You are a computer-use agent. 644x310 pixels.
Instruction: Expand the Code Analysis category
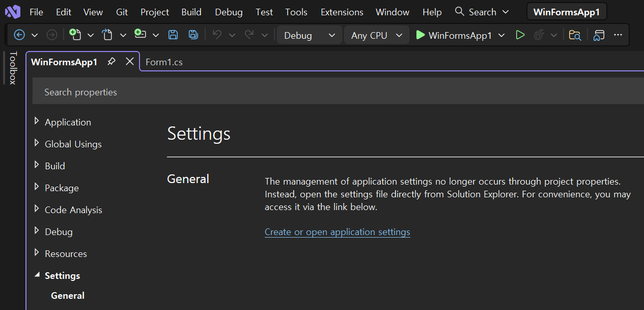coord(37,209)
